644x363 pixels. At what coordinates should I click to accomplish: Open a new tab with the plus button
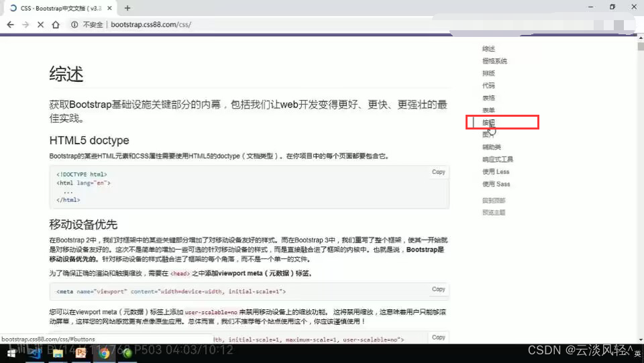(127, 8)
